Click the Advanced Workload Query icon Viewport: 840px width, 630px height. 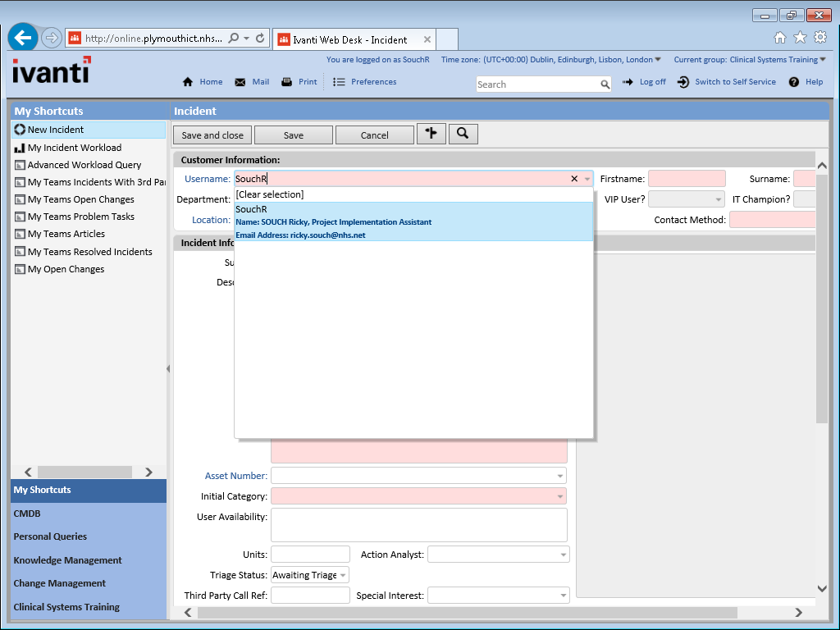[20, 165]
